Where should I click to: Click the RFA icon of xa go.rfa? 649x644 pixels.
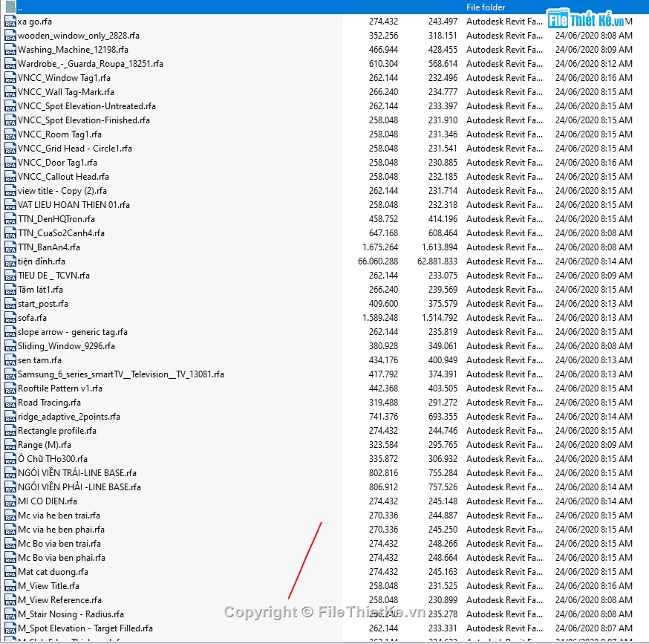(10, 22)
